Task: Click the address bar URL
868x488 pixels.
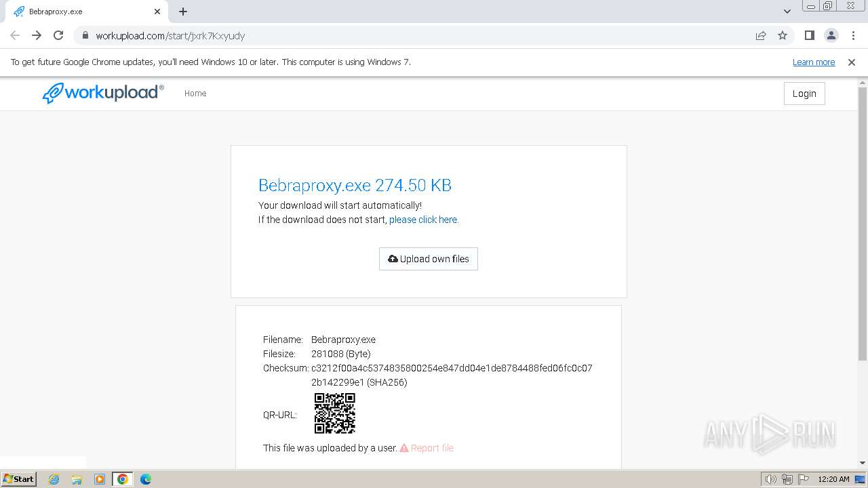Action: coord(170,36)
